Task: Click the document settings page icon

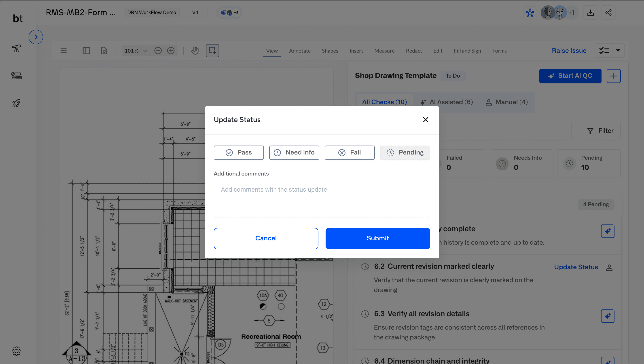Action: (x=104, y=51)
